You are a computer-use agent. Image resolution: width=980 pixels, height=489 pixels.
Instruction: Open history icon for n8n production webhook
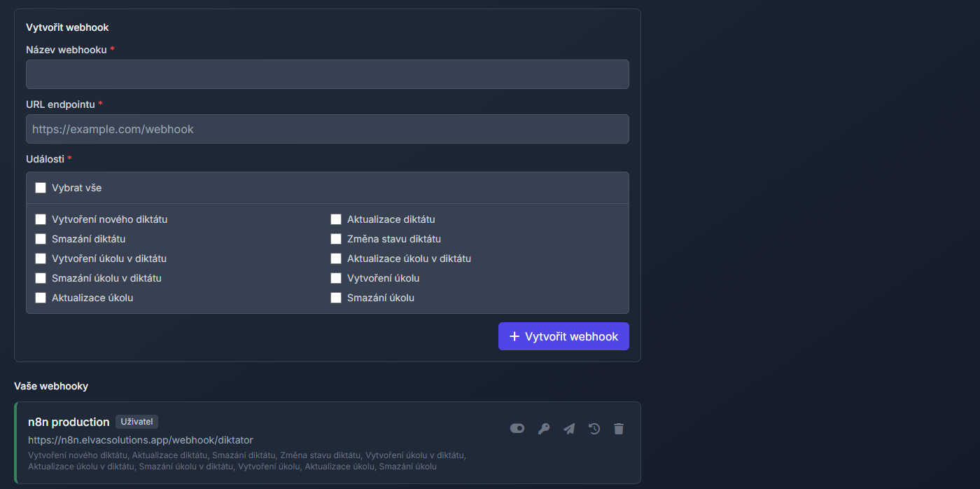click(594, 429)
